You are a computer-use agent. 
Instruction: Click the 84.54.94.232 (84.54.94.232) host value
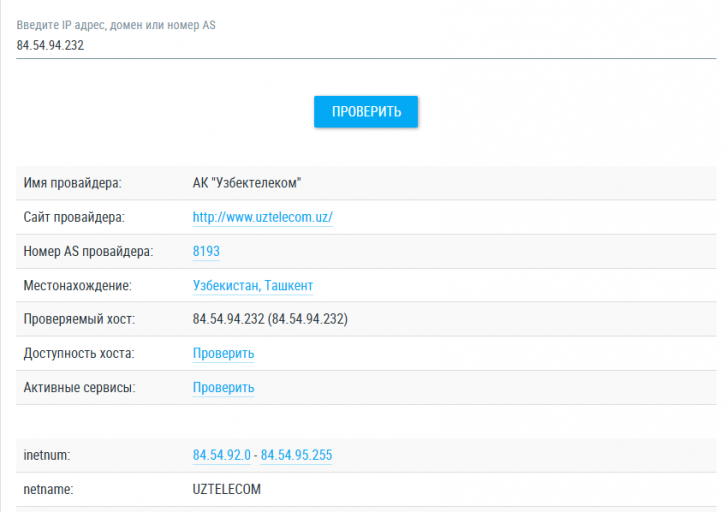[270, 319]
